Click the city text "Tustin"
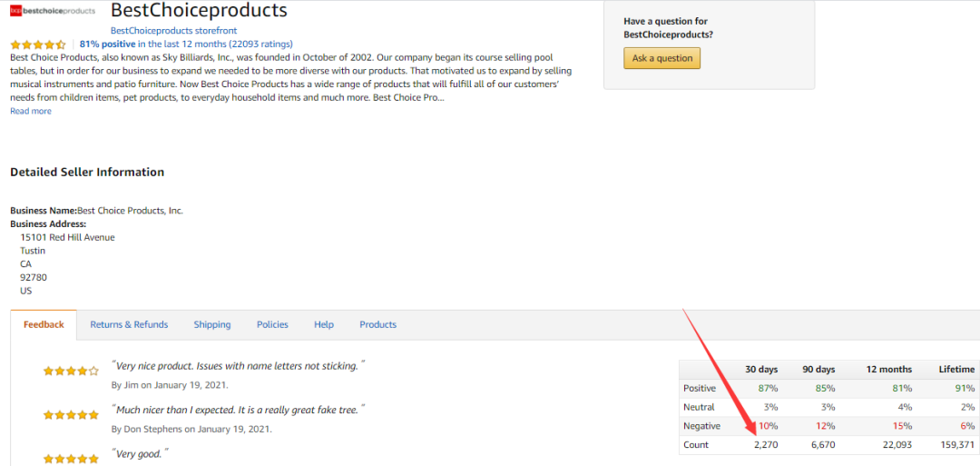The image size is (980, 466). (x=33, y=251)
